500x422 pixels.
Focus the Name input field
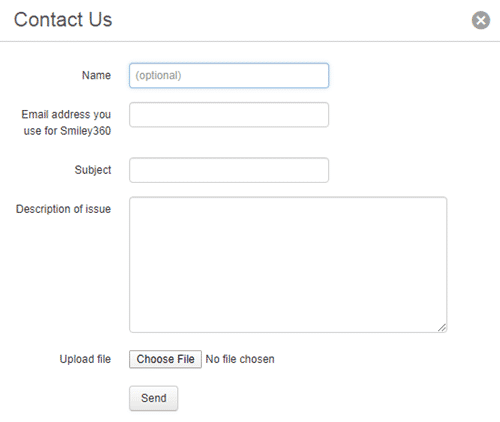coord(229,76)
